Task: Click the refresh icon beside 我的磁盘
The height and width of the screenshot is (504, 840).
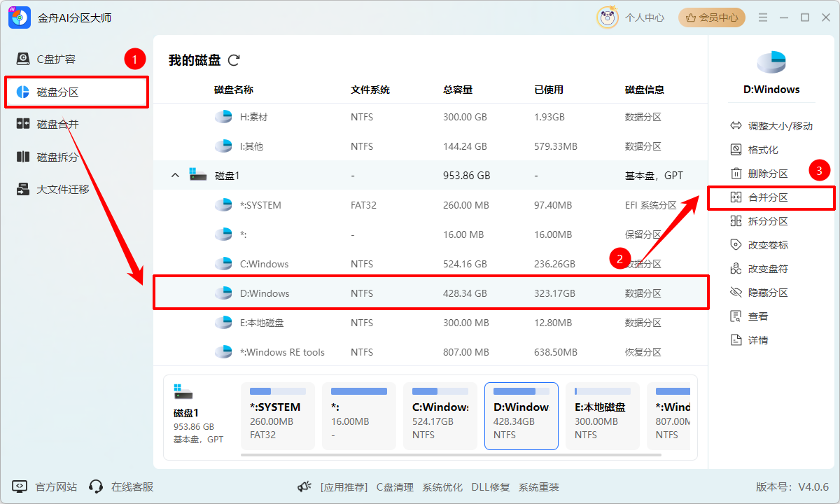Action: pos(234,60)
